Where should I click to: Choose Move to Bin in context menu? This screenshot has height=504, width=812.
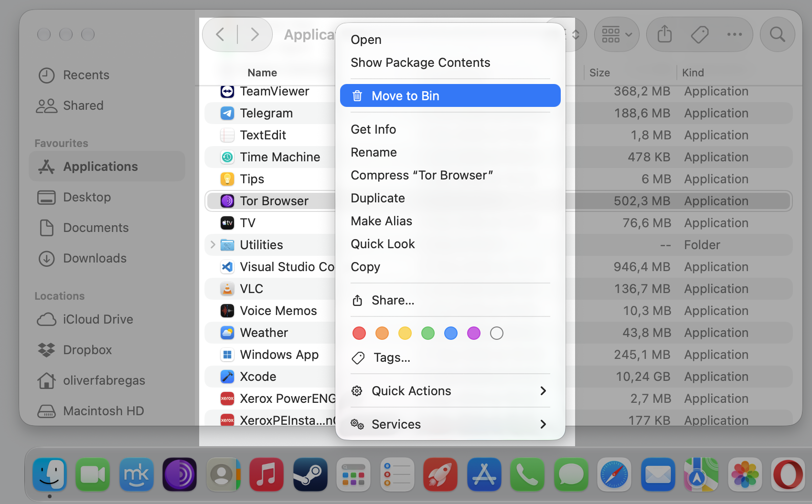(x=450, y=96)
